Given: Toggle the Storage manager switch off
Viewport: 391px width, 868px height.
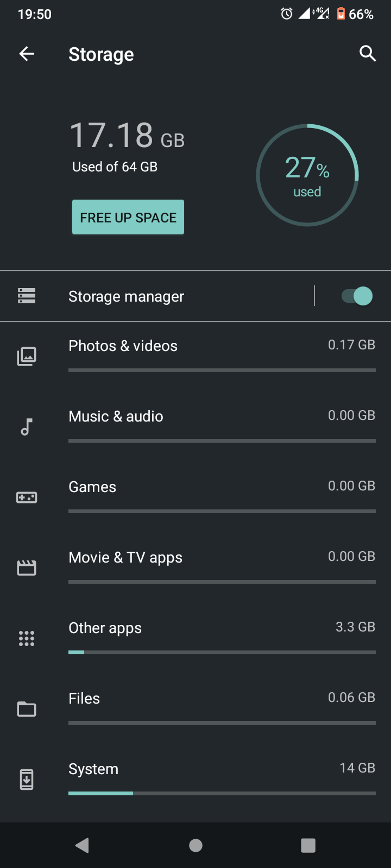Looking at the screenshot, I should (357, 296).
